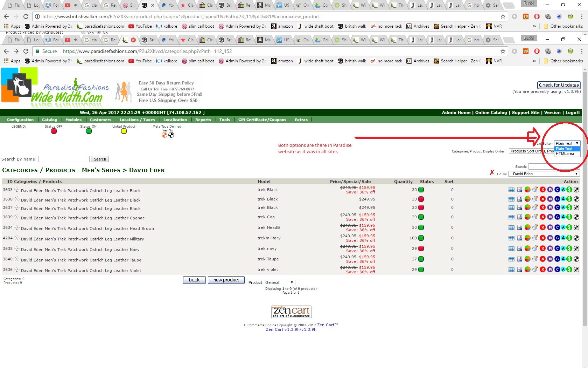Toggle status of Violet product 3636
The image size is (588, 368).
pos(421,270)
